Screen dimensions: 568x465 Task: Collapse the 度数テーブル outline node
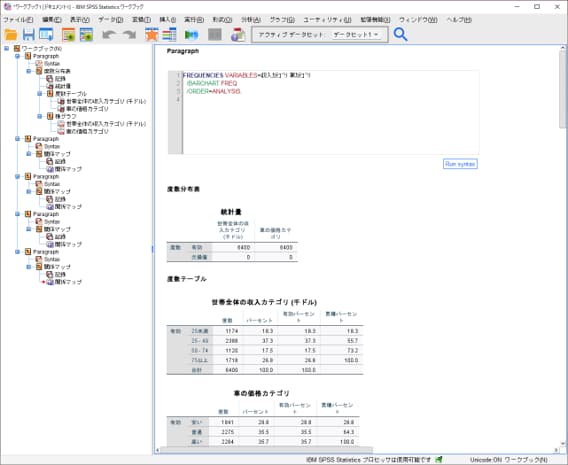pyautogui.click(x=39, y=94)
